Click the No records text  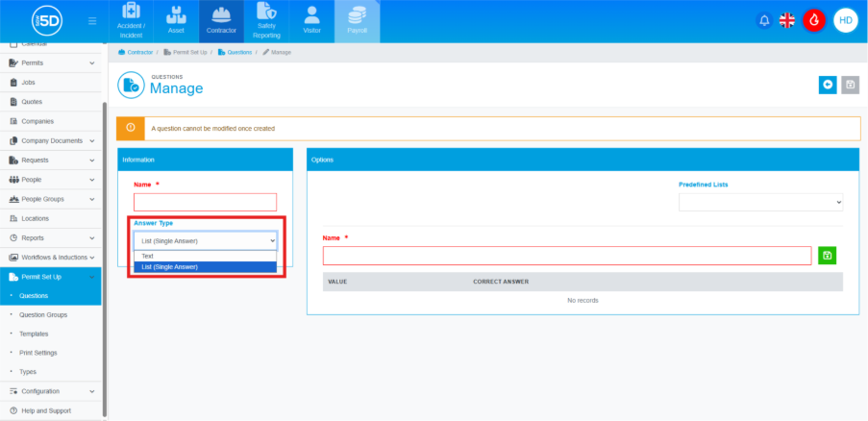click(x=583, y=301)
